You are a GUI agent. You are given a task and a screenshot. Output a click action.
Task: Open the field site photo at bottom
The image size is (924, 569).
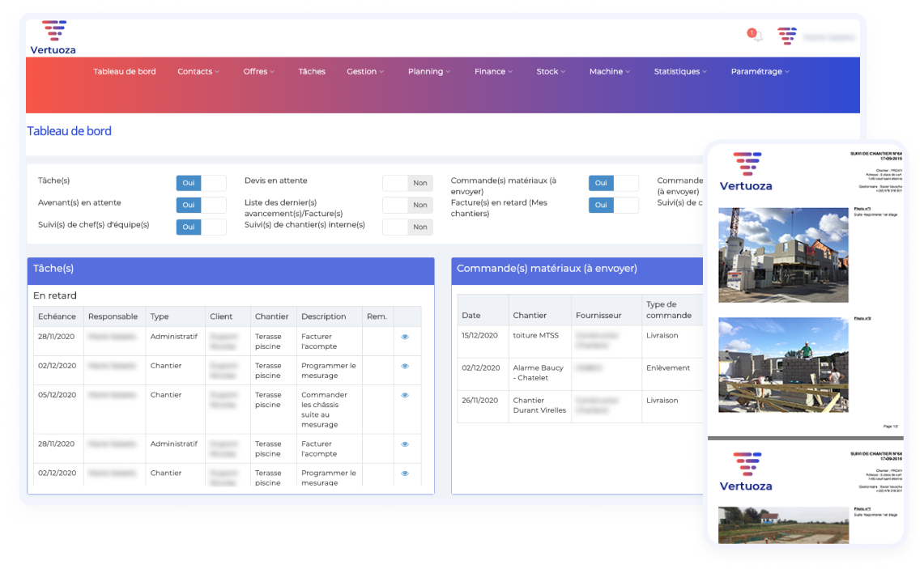tap(783, 525)
